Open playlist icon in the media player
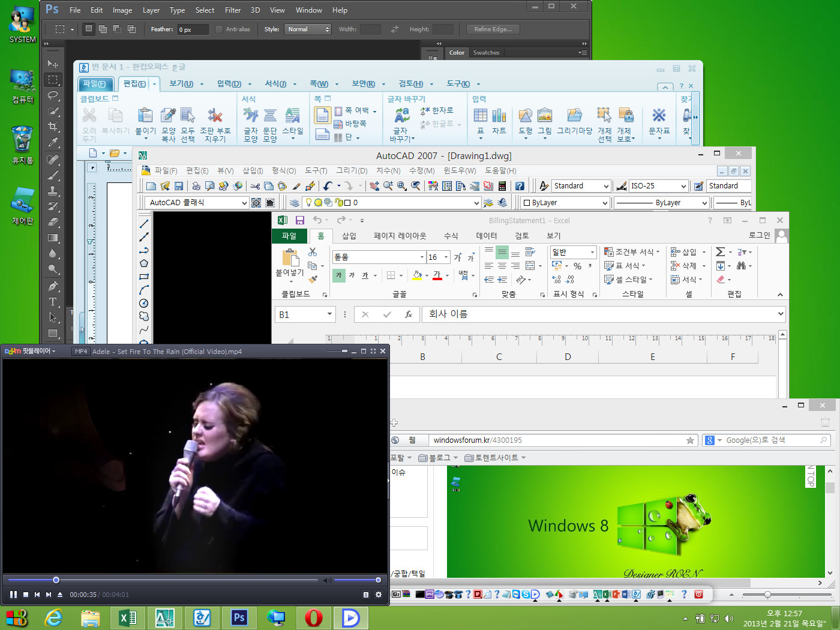Viewport: 840px width, 630px height. [365, 595]
